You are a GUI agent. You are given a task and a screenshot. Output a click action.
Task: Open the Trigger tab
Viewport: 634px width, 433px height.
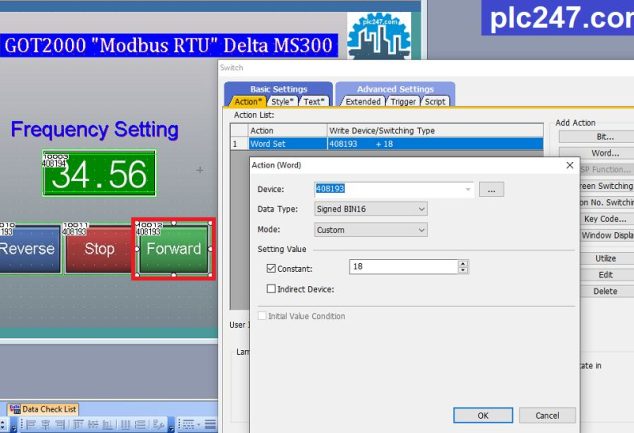point(403,101)
